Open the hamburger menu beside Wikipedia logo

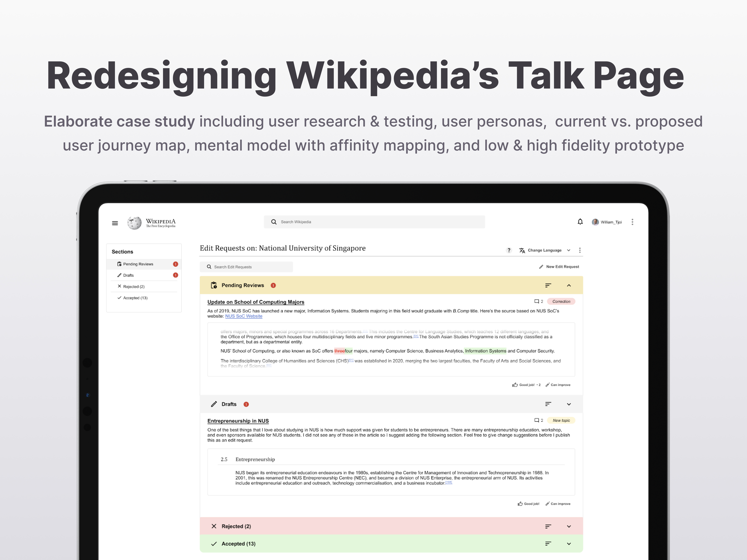click(115, 223)
